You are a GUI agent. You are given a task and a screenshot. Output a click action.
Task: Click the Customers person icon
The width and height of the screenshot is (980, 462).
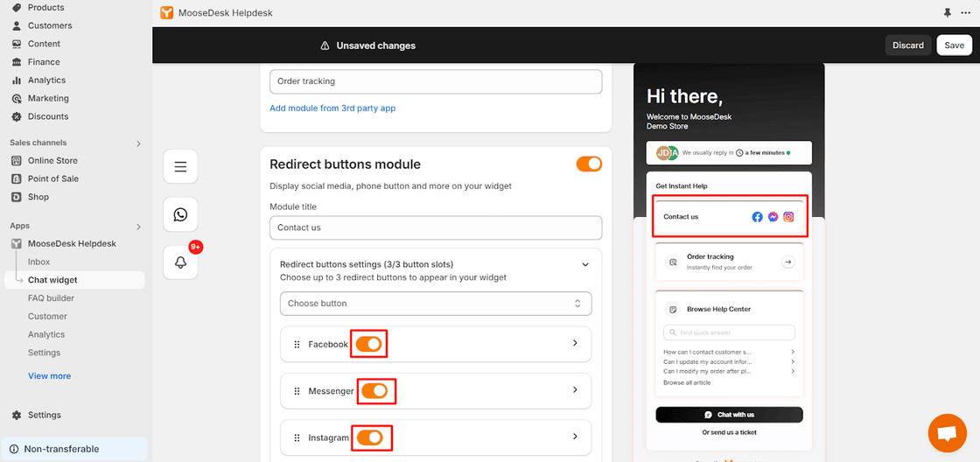tap(17, 25)
